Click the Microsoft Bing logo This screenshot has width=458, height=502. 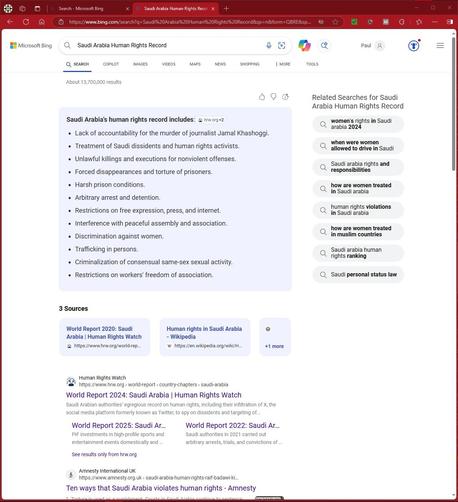click(31, 45)
